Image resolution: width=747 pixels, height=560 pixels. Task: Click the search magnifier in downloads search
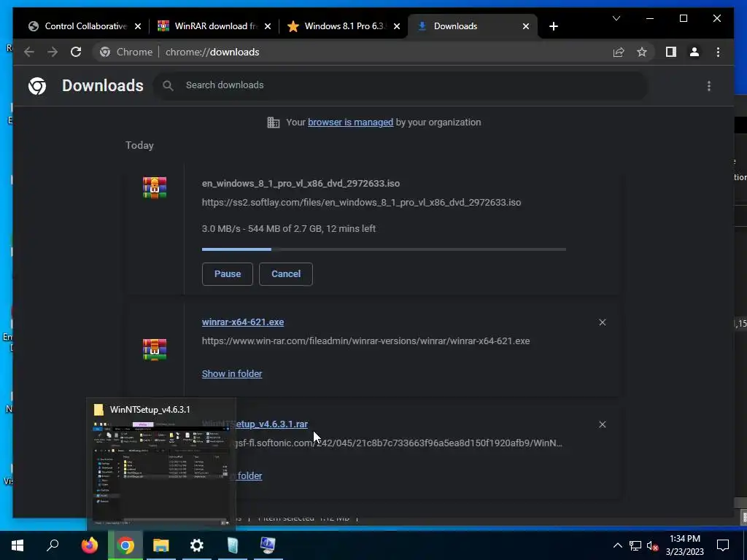(168, 86)
